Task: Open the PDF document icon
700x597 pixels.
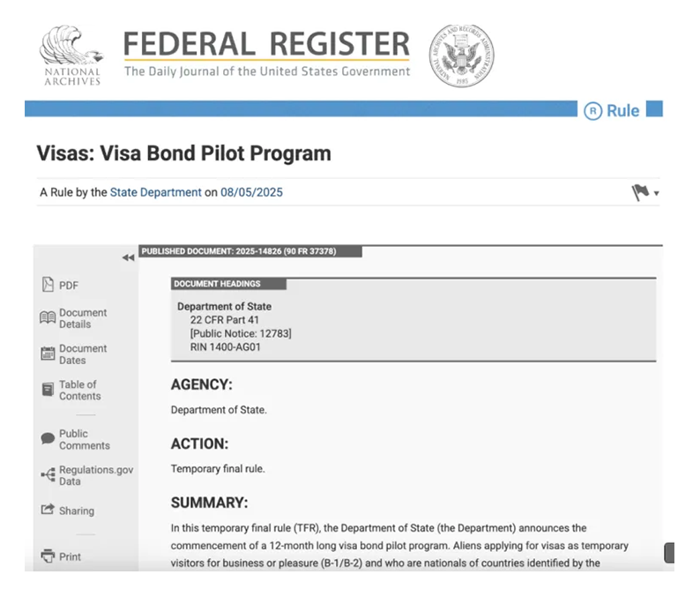Action: pyautogui.click(x=48, y=285)
